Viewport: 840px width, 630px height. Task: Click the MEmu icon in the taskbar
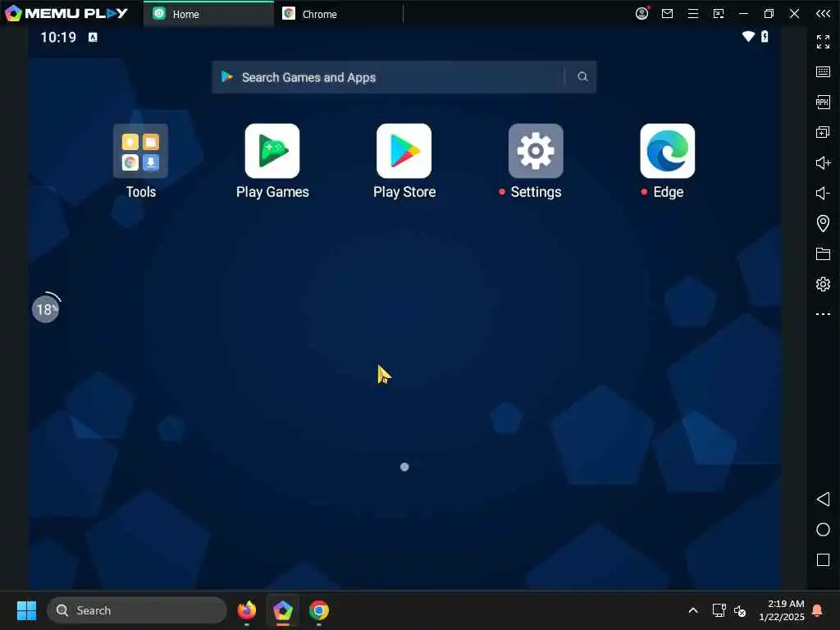[x=283, y=610]
